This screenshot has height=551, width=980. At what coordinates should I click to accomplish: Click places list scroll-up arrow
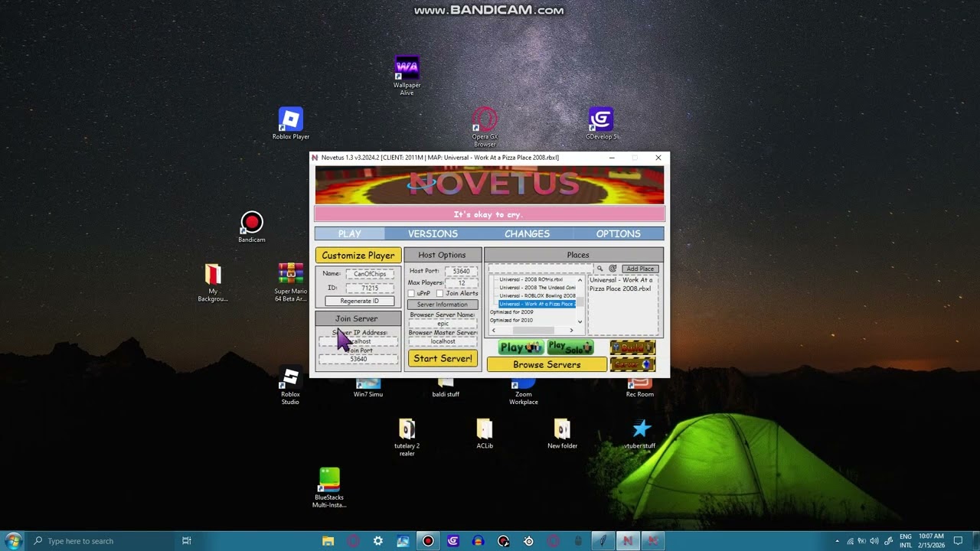(x=580, y=279)
